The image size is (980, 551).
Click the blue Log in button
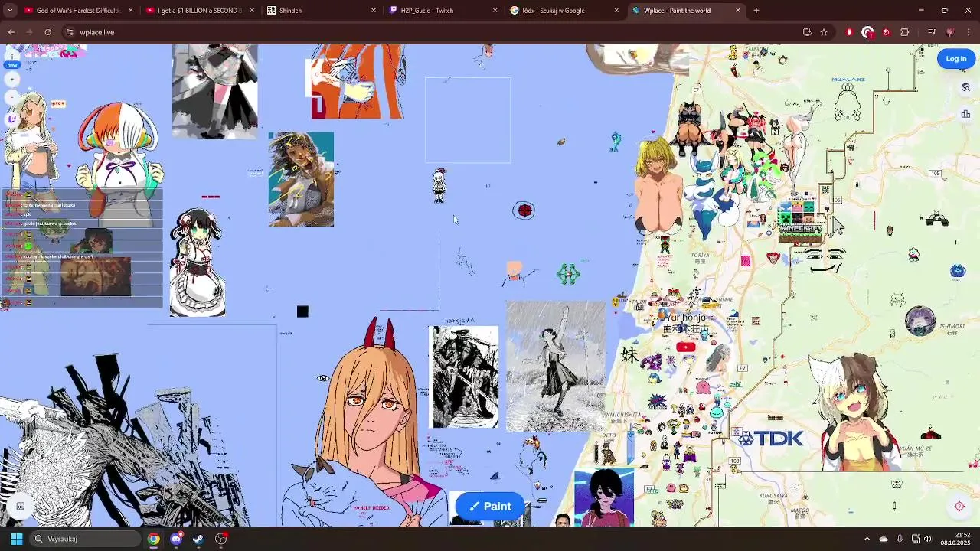[955, 59]
